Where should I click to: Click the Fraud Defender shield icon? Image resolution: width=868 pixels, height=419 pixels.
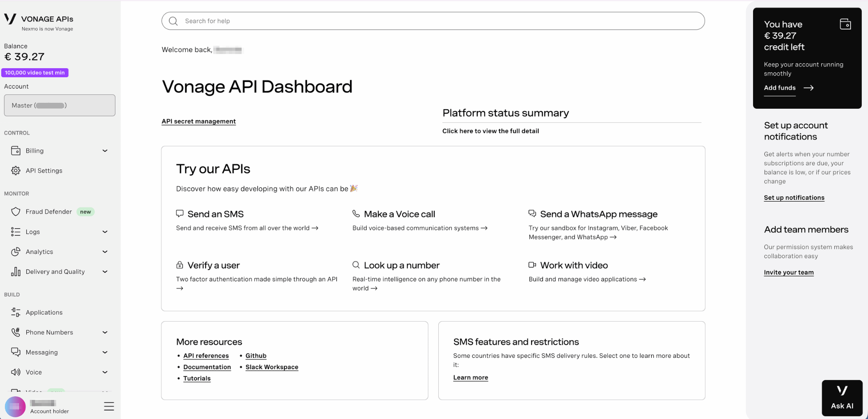point(16,212)
